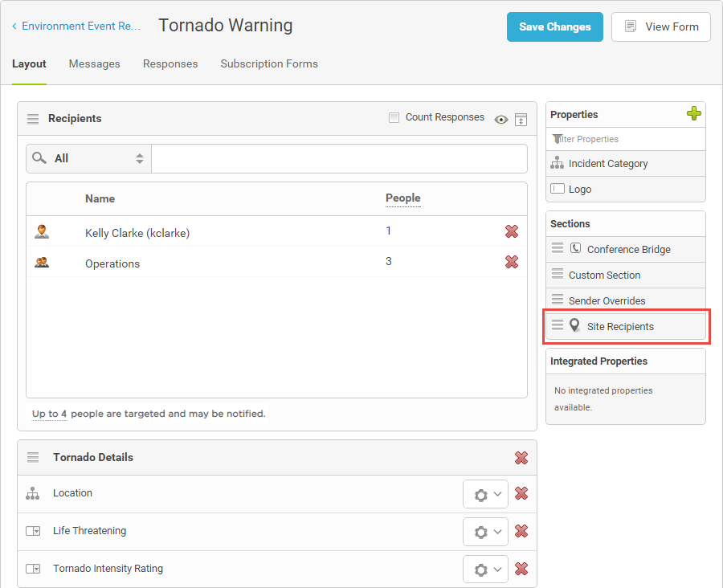Viewport: 723px width, 588px height.
Task: Toggle Recipients section visibility eye icon
Action: [500, 120]
